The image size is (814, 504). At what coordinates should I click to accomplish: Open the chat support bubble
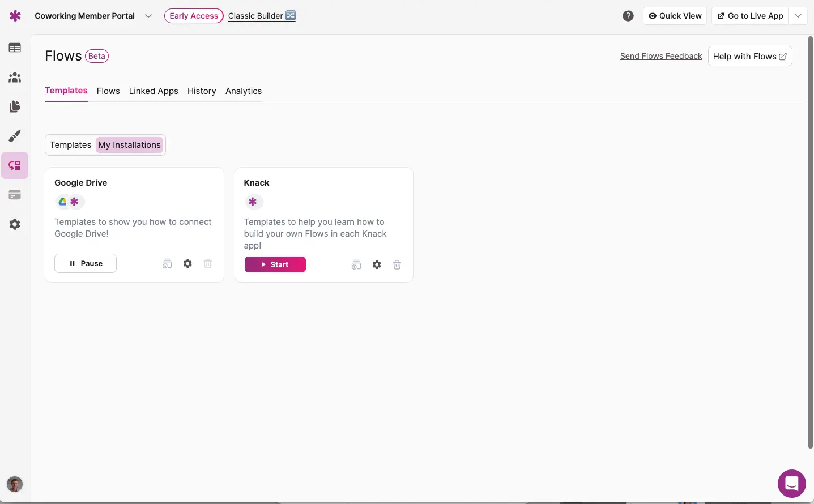pyautogui.click(x=791, y=484)
